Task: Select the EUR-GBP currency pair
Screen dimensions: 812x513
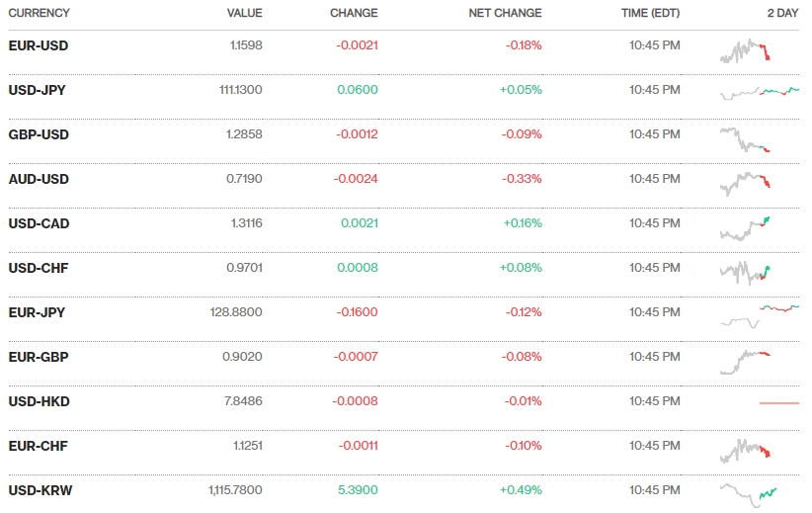Action: coord(39,357)
